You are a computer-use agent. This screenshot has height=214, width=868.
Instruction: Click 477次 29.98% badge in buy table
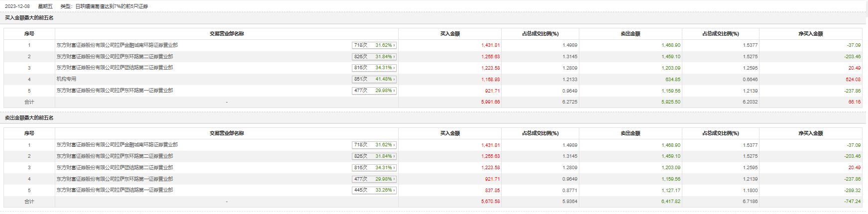pos(374,91)
